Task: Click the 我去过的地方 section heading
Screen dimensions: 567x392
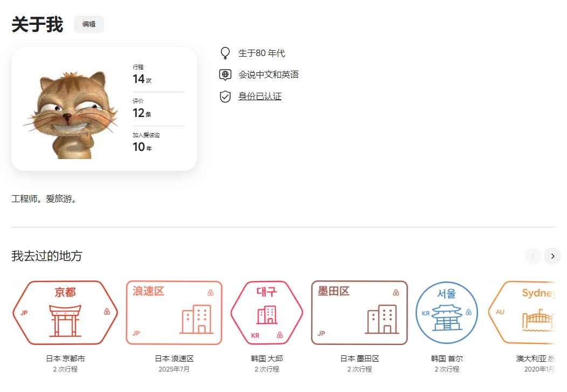Action: click(46, 256)
